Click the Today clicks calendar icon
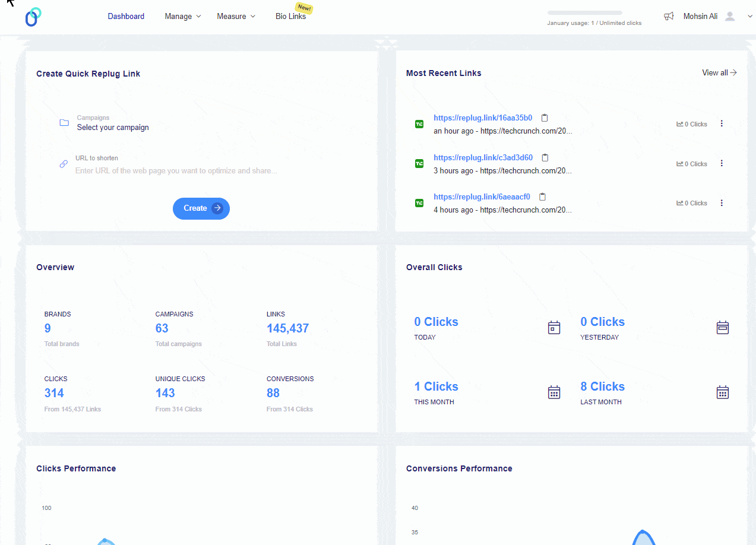This screenshot has height=545, width=756. pos(554,328)
